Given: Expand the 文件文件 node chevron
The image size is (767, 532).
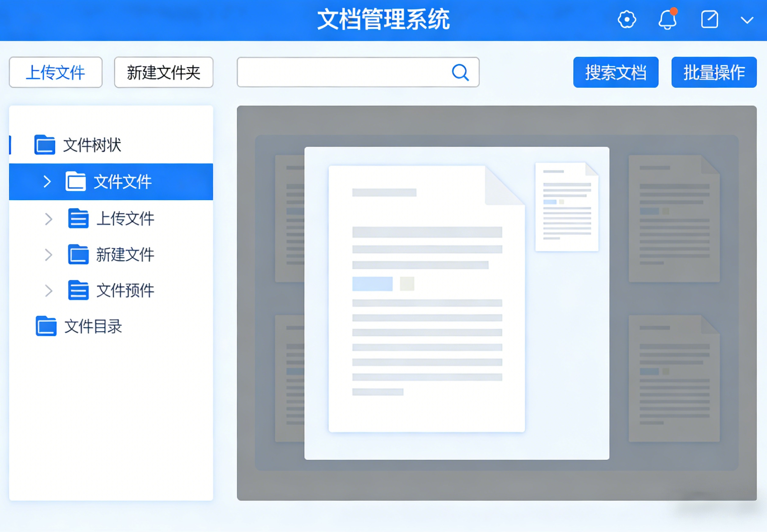Looking at the screenshot, I should (x=47, y=182).
